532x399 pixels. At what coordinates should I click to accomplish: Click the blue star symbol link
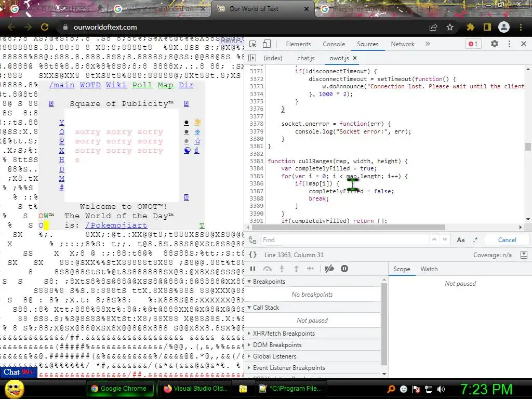point(197,141)
